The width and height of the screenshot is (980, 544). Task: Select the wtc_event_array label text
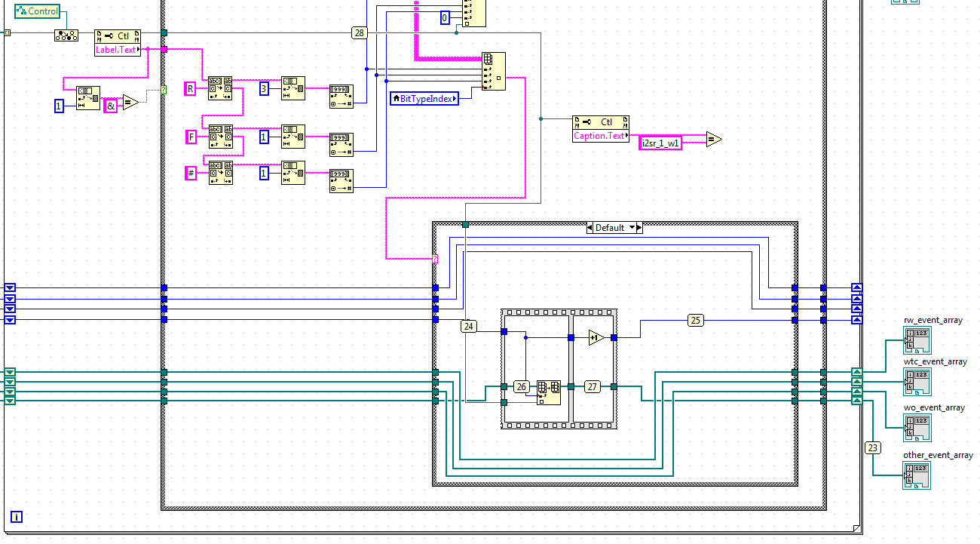[x=935, y=361]
